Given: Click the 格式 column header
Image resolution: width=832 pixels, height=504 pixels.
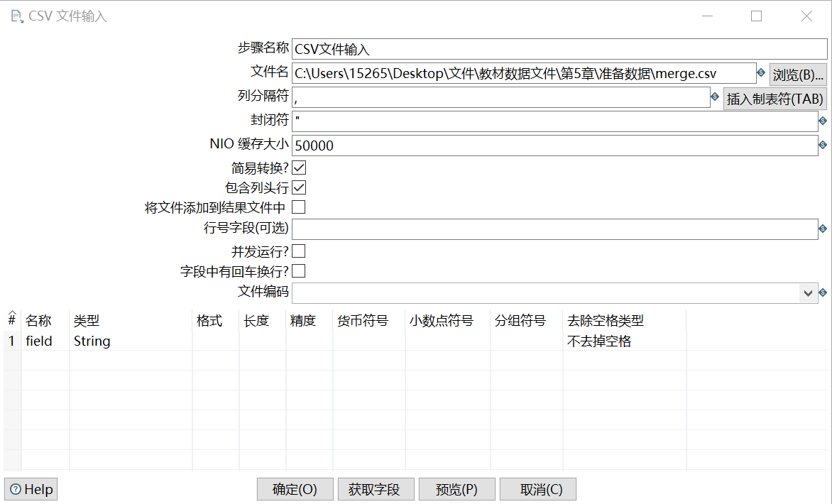Looking at the screenshot, I should tap(215, 320).
